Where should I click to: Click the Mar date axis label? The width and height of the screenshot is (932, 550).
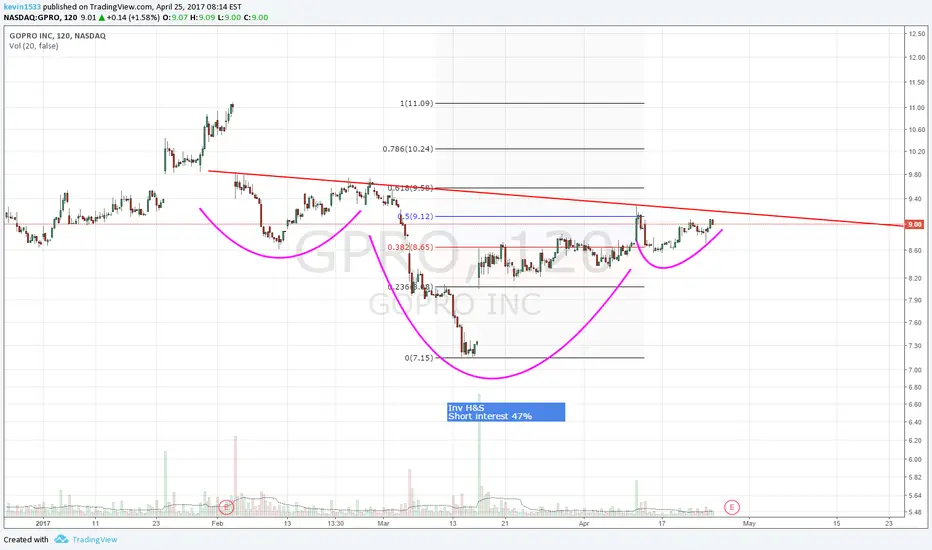383,524
